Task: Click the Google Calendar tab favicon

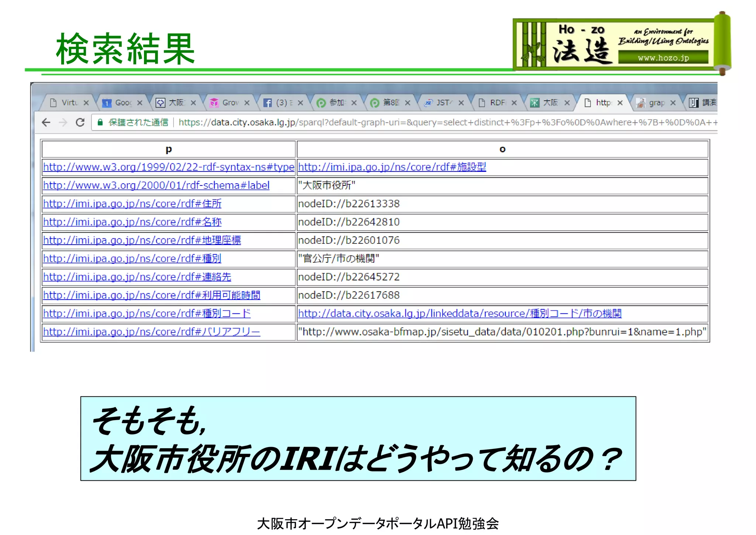Action: [x=107, y=103]
